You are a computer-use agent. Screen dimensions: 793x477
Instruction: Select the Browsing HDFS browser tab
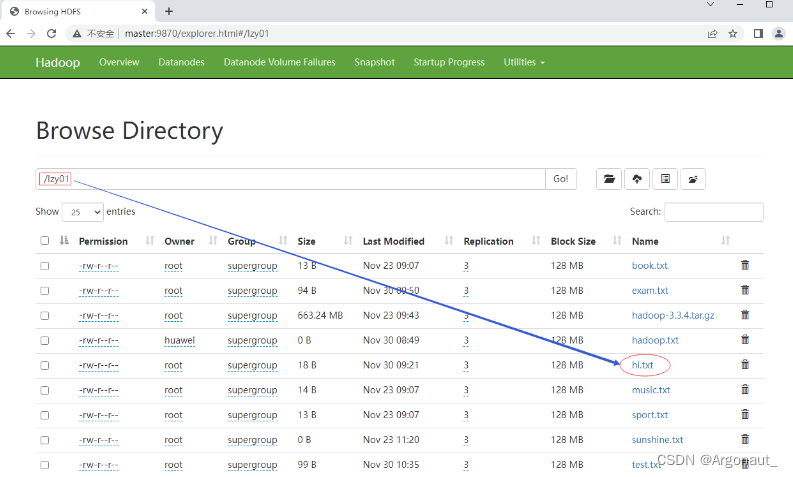coord(76,11)
